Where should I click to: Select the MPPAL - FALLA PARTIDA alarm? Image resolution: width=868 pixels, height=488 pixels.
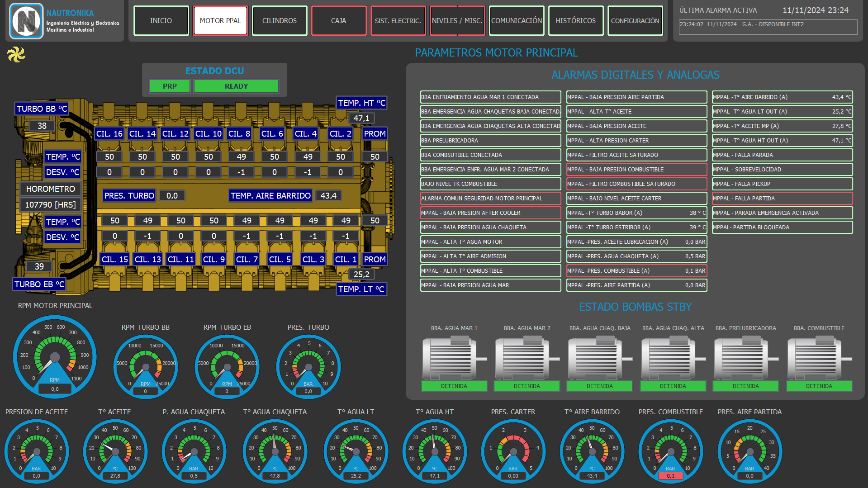tap(783, 198)
